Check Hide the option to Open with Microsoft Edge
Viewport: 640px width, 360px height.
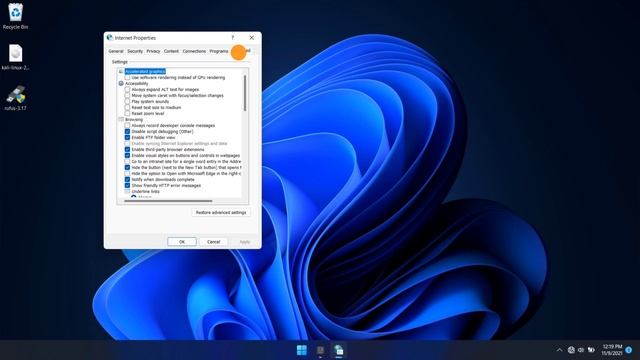[127, 173]
